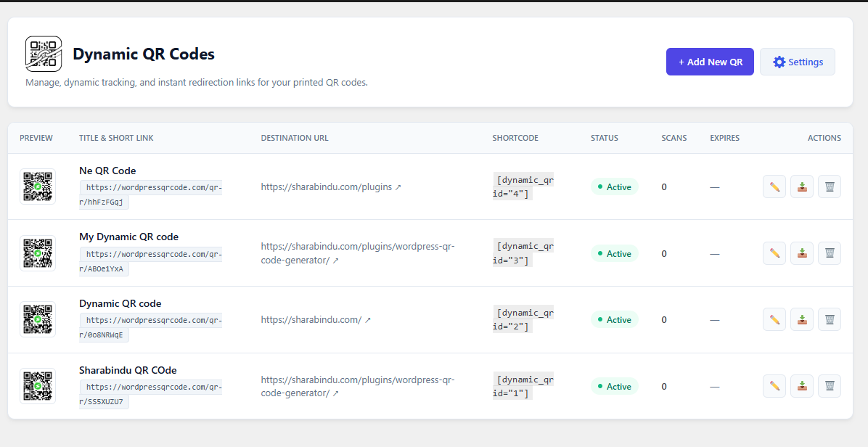Image resolution: width=868 pixels, height=447 pixels.
Task: Download the Sharabindu QR COde image
Action: 801,386
